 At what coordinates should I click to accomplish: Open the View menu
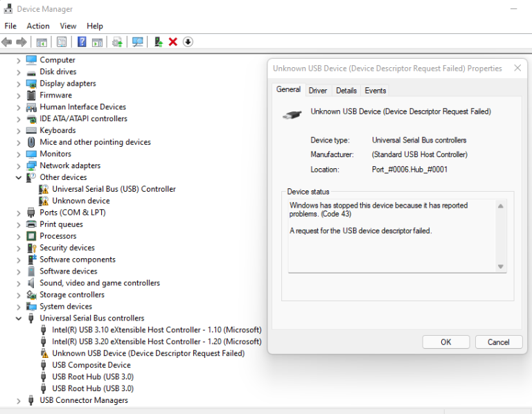pyautogui.click(x=68, y=26)
